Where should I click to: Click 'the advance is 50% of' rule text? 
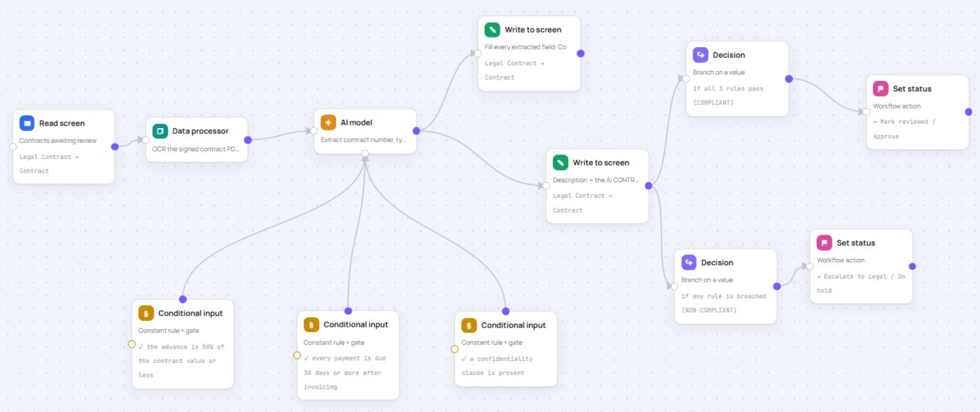pyautogui.click(x=186, y=347)
